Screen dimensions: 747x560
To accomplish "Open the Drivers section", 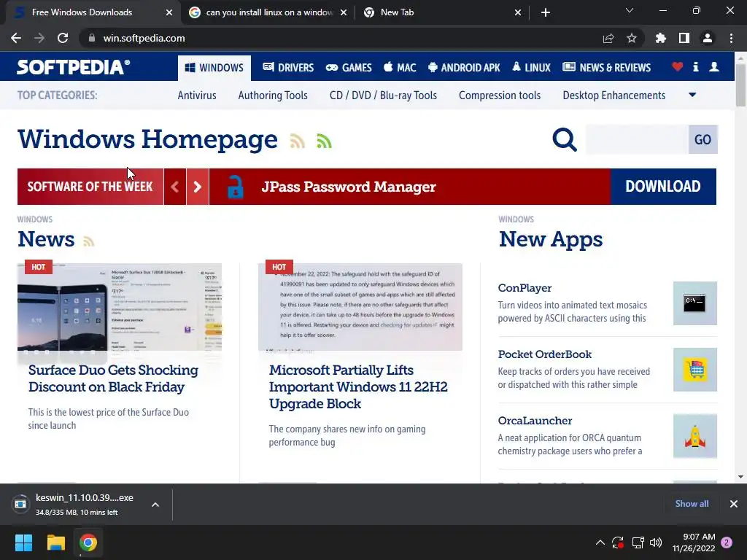I will tap(288, 68).
